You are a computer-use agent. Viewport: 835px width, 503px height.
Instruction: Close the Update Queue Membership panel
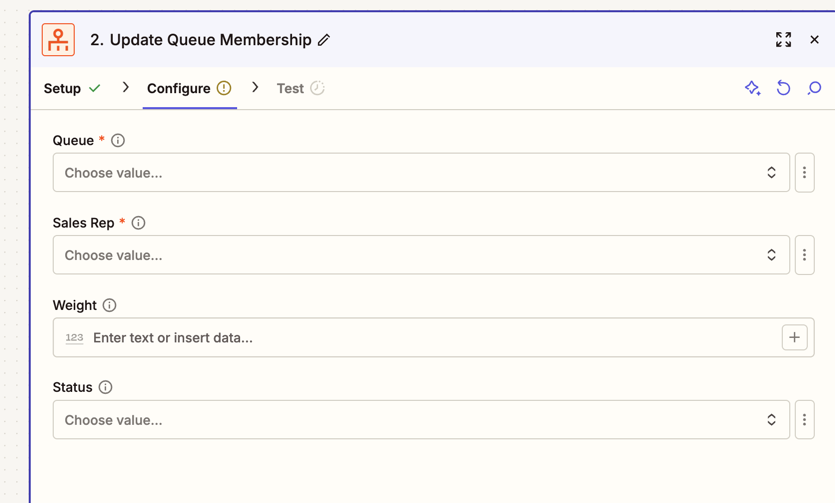814,39
